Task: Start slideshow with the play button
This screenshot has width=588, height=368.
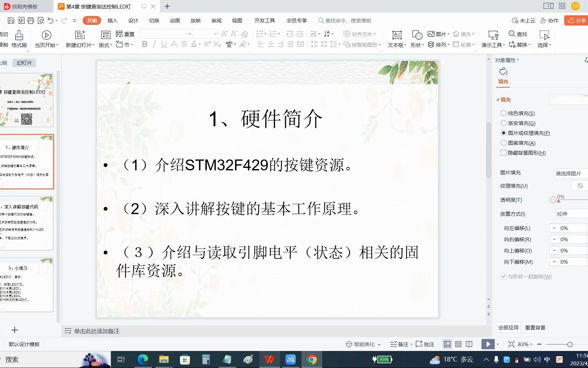Action: tap(488, 344)
